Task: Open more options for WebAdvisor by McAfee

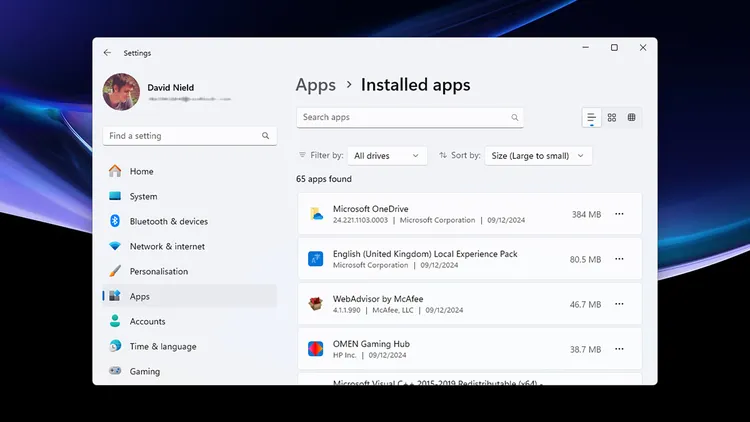Action: pyautogui.click(x=620, y=304)
